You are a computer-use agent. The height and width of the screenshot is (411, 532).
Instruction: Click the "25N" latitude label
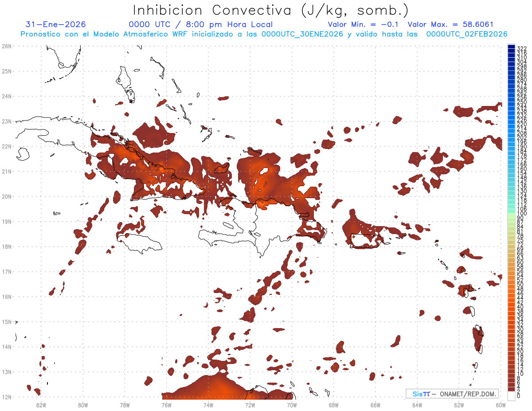(6, 71)
